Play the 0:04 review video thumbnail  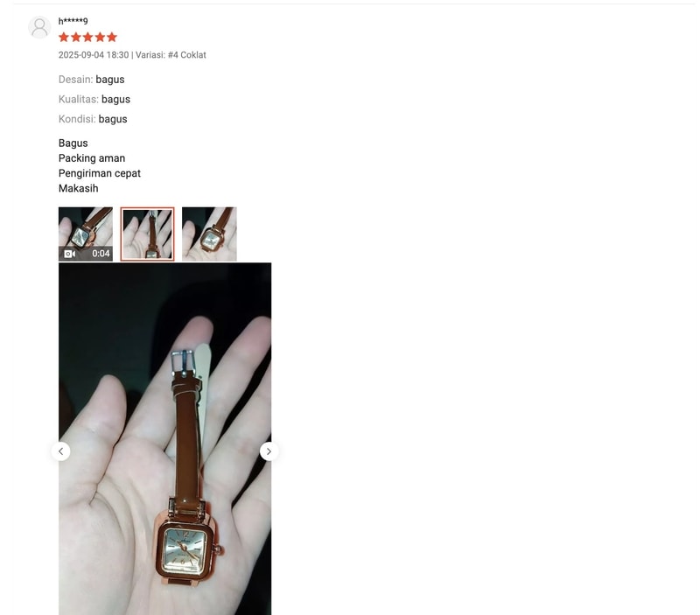(x=86, y=234)
